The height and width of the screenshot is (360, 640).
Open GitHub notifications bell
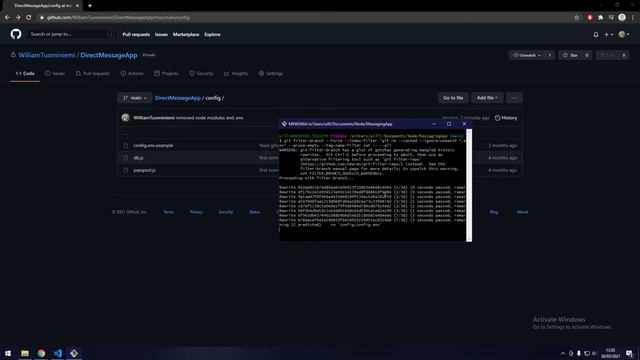point(596,35)
